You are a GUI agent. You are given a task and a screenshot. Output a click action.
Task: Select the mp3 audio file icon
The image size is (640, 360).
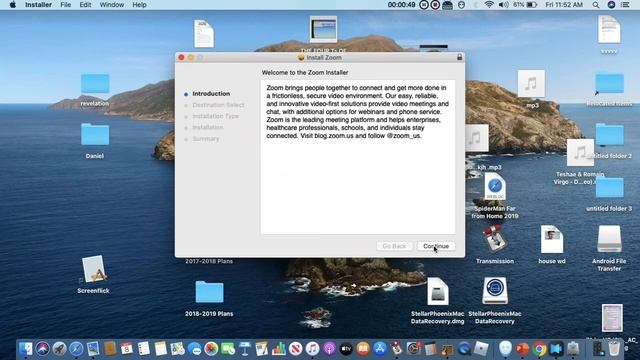click(531, 84)
